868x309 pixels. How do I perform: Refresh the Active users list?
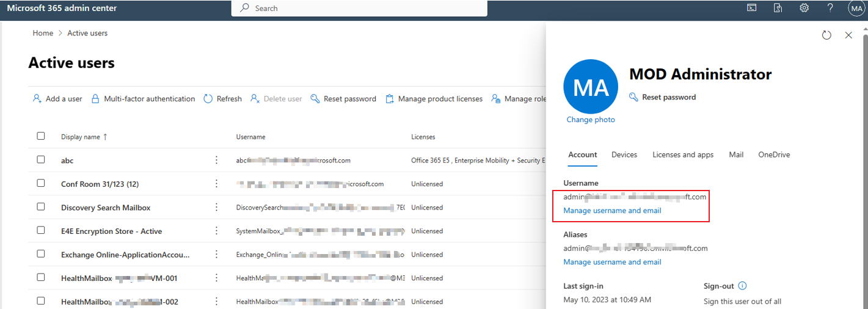click(222, 99)
